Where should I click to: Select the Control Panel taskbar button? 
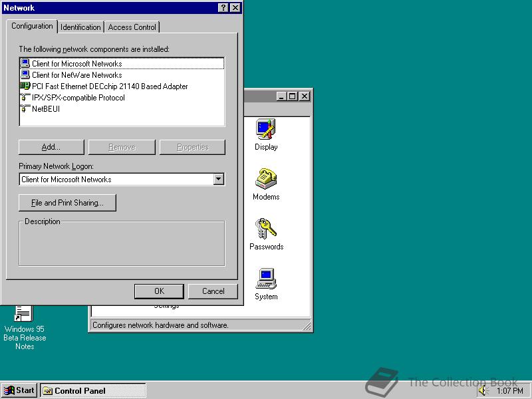93,391
